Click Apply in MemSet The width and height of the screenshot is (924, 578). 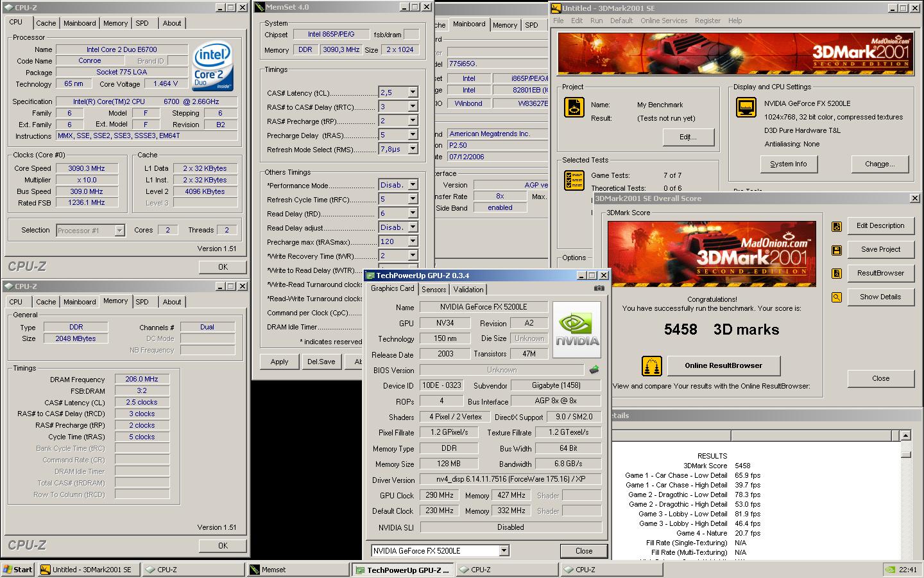click(x=279, y=362)
